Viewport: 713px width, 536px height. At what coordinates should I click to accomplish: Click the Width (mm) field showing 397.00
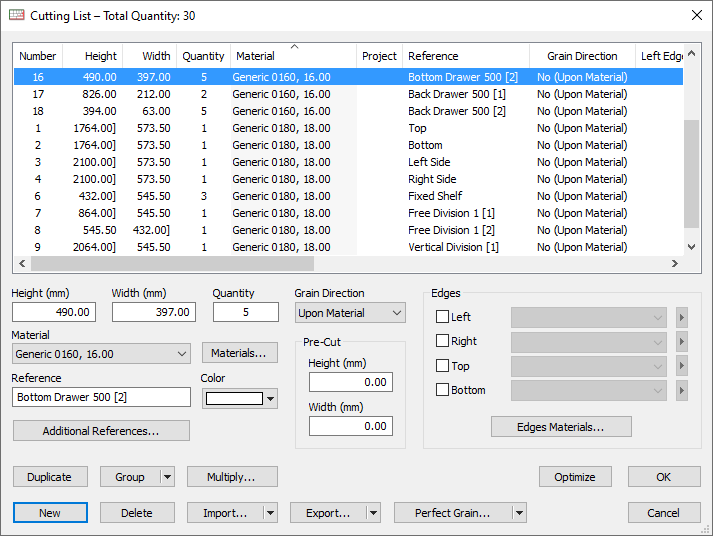point(154,312)
